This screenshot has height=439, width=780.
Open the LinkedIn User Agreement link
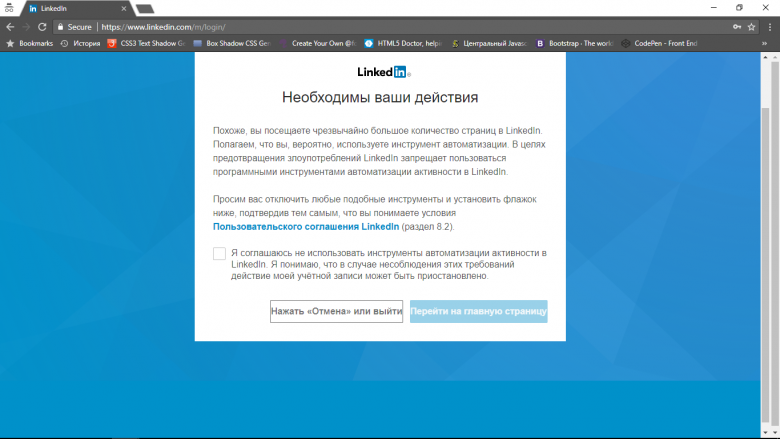(x=306, y=227)
